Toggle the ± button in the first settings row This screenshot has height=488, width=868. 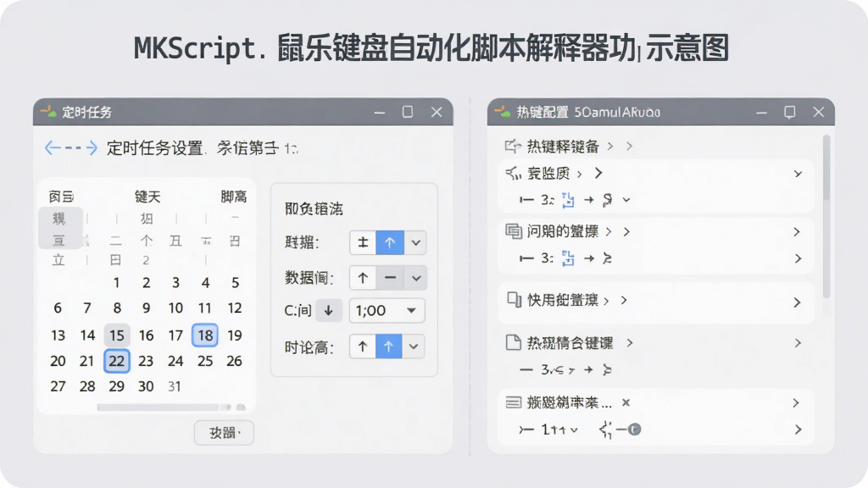363,242
